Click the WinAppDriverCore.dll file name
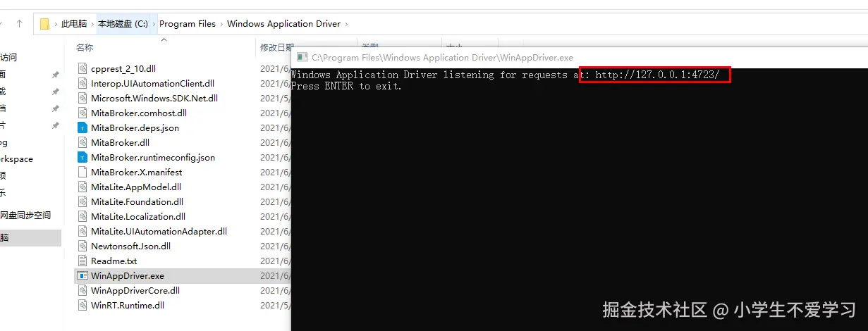 (x=135, y=290)
